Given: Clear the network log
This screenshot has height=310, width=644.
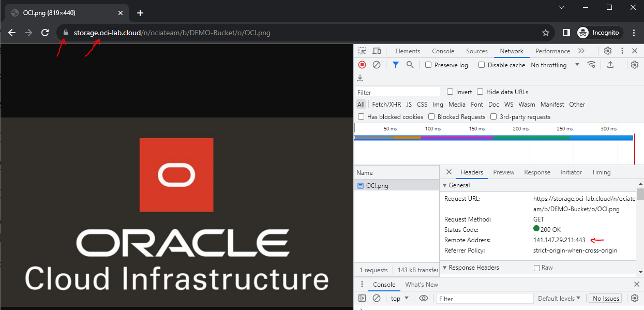Looking at the screenshot, I should (377, 65).
